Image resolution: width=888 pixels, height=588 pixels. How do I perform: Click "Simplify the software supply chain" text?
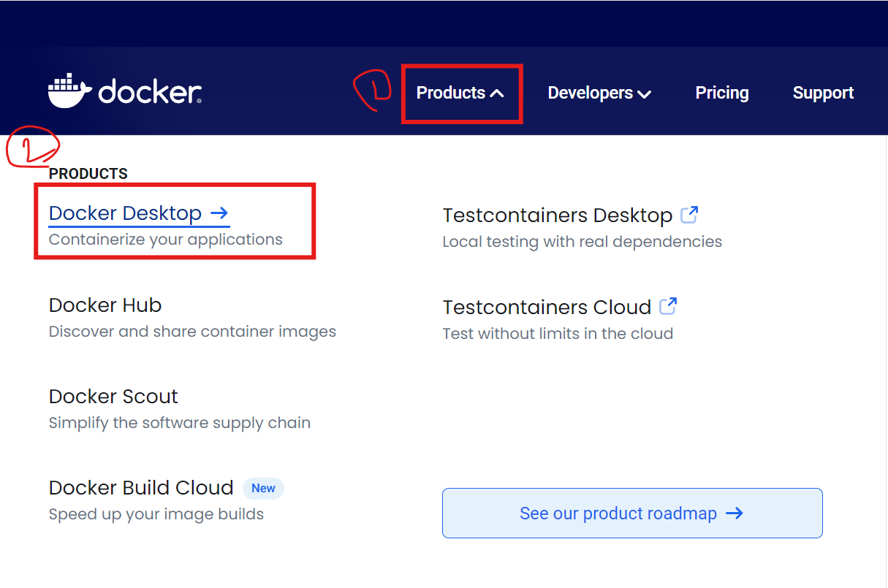click(180, 423)
